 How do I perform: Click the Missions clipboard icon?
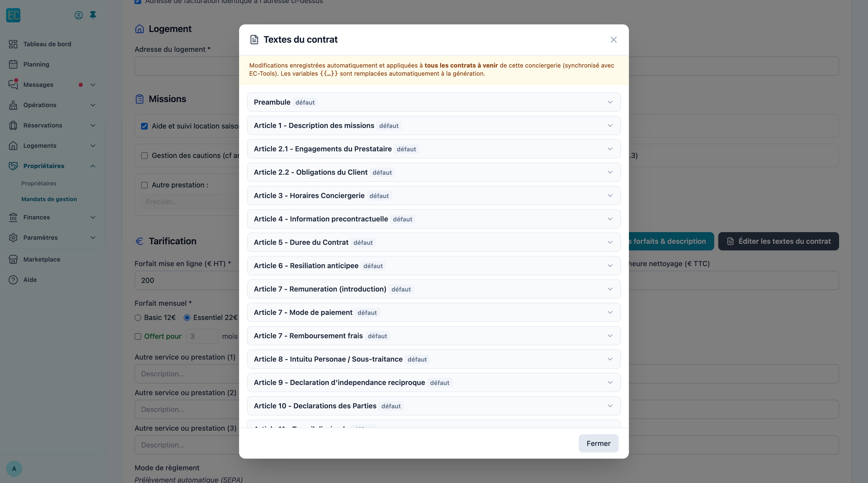click(x=140, y=99)
